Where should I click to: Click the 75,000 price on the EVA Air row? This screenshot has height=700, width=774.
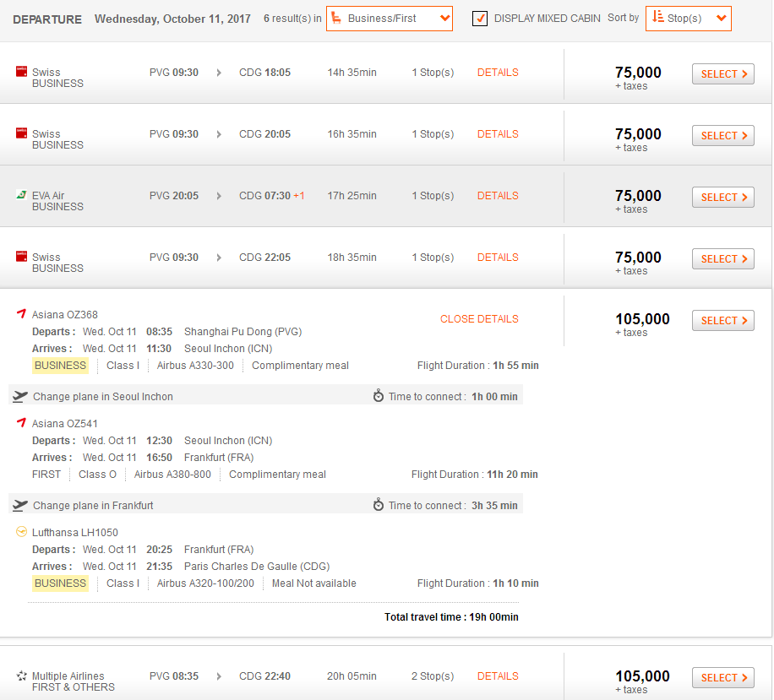[x=638, y=196]
